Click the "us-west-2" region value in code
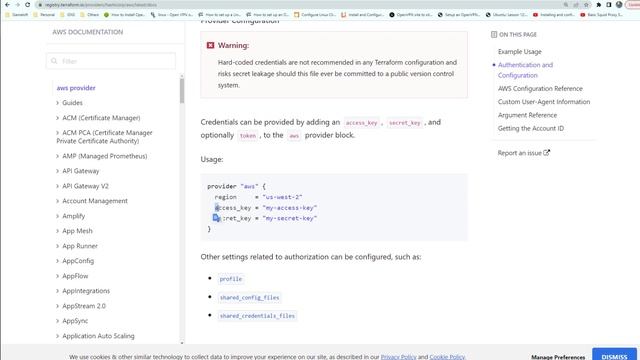 [x=282, y=197]
